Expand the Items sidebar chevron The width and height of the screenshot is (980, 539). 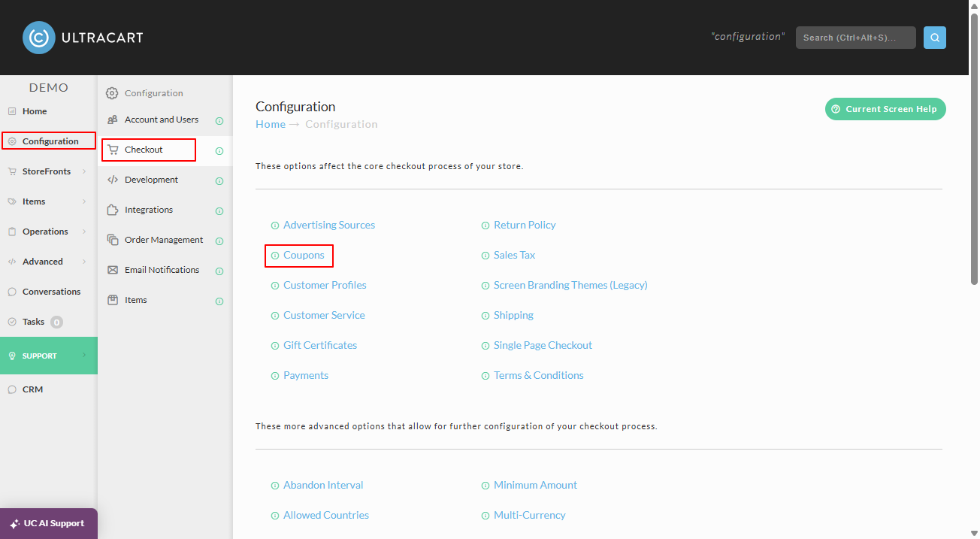click(84, 201)
